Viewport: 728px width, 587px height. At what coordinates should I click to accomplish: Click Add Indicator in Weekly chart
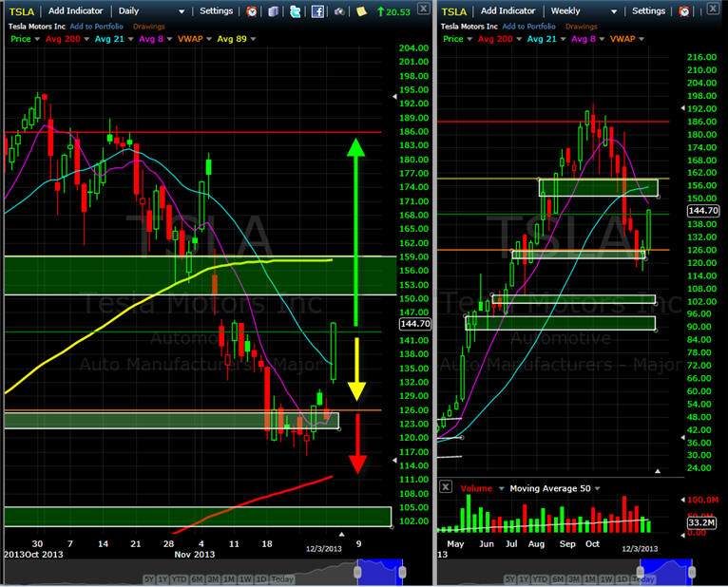508,10
